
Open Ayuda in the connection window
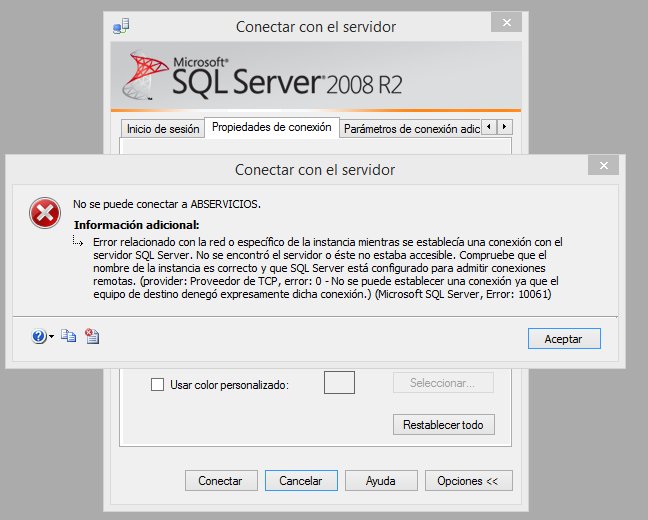tap(381, 480)
